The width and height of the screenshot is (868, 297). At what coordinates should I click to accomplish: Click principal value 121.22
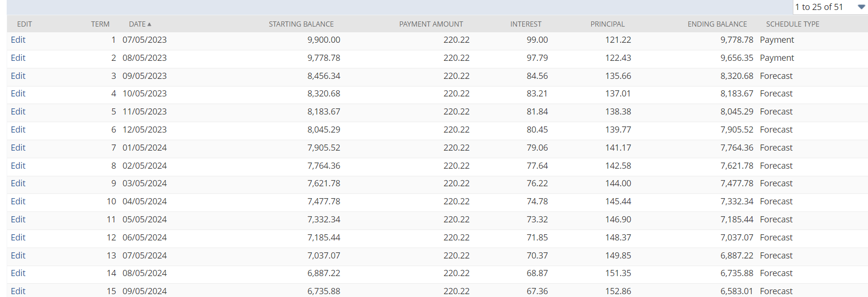point(618,40)
